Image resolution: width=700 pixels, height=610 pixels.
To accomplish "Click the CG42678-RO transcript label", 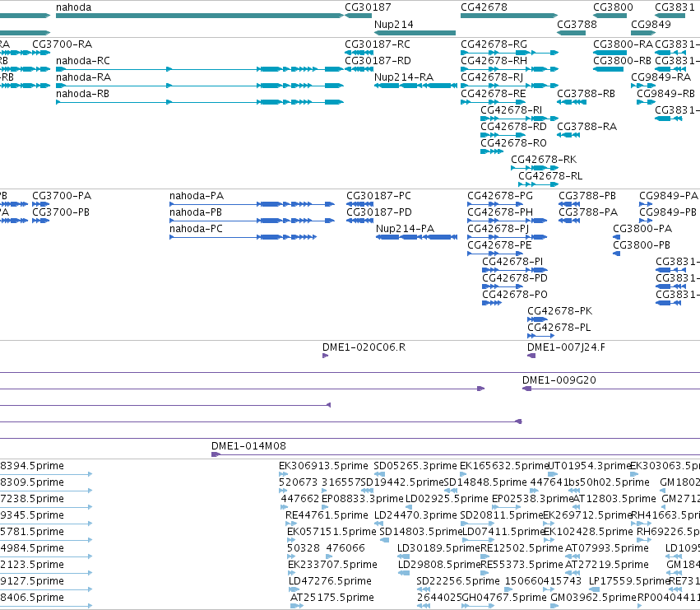I will [513, 143].
